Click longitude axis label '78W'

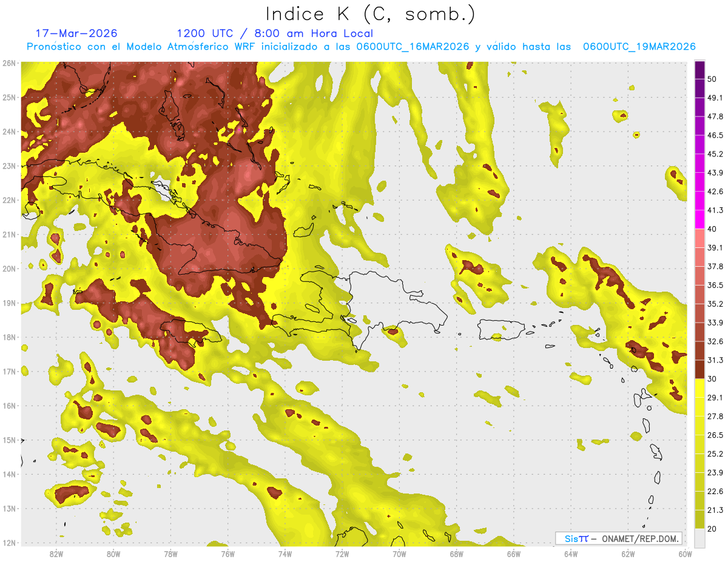[170, 554]
